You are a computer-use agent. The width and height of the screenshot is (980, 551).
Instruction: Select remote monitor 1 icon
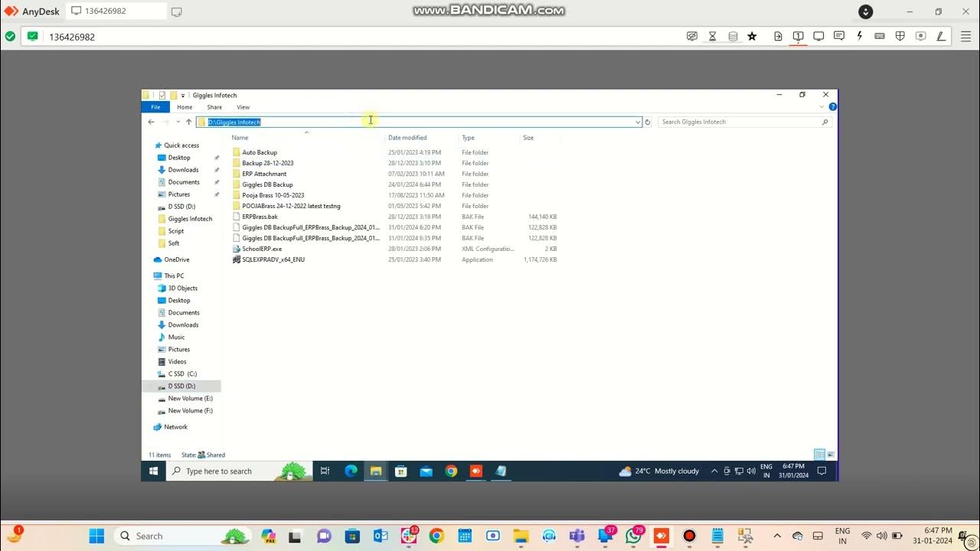798,36
